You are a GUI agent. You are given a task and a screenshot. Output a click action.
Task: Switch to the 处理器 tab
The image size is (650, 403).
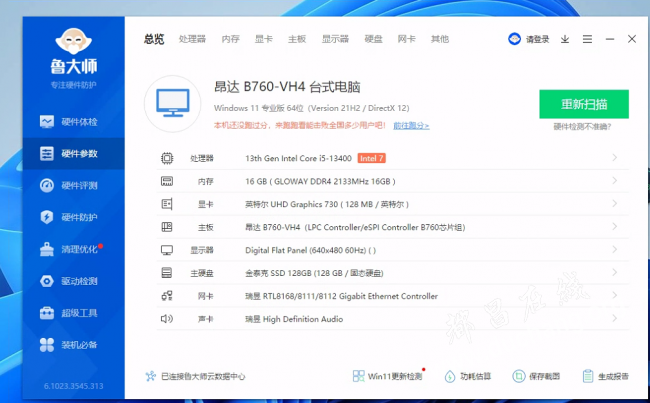coord(192,39)
